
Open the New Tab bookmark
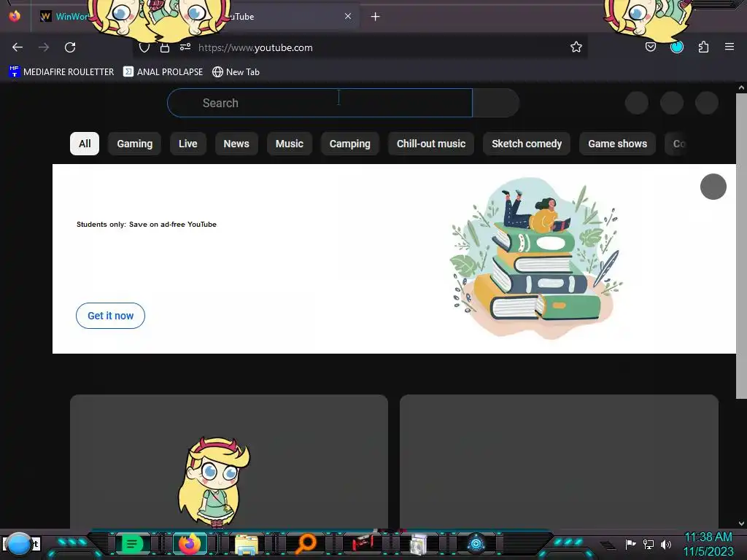point(236,72)
